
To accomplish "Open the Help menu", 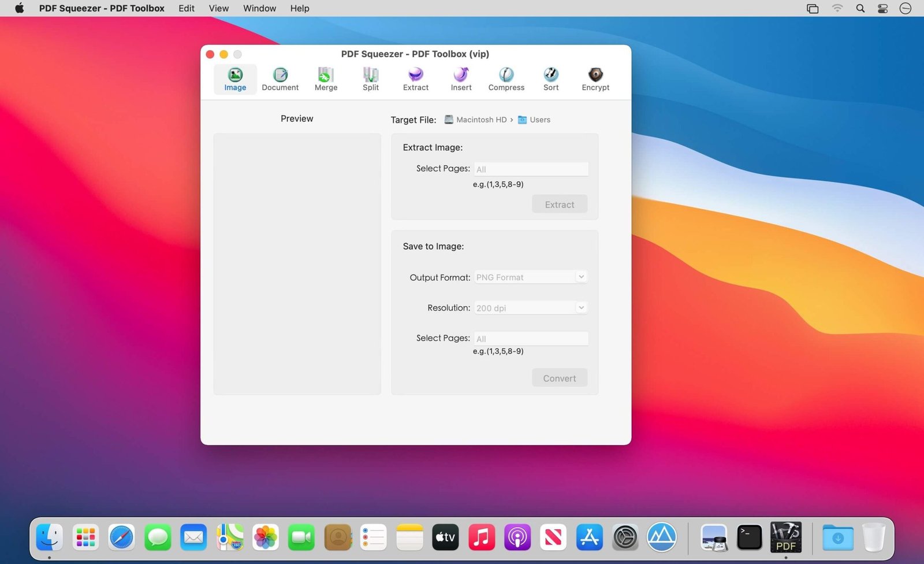I will point(300,8).
